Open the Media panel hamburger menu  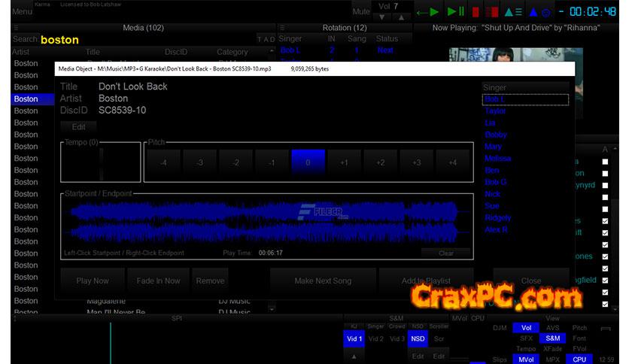coord(16,28)
